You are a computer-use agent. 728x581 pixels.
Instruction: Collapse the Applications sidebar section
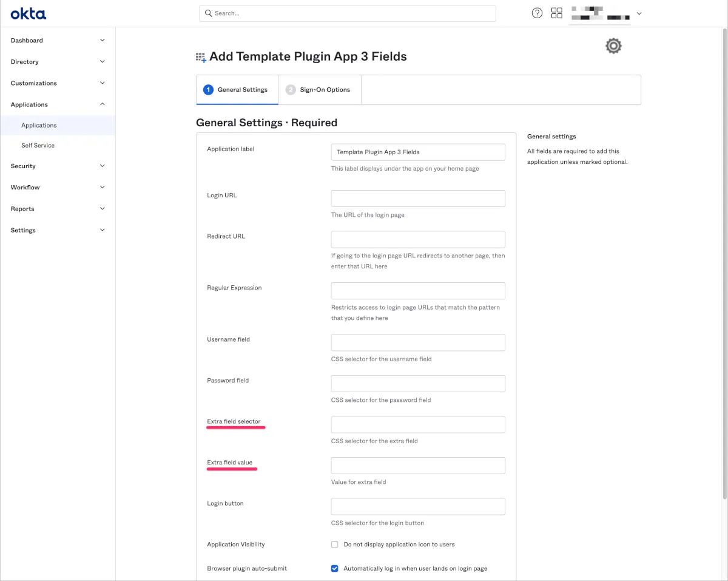point(102,104)
